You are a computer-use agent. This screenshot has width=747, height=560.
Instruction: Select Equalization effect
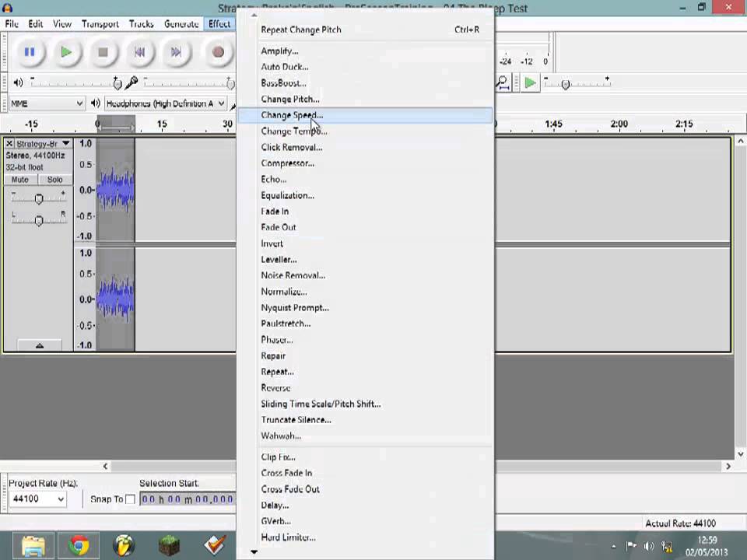tap(366, 195)
